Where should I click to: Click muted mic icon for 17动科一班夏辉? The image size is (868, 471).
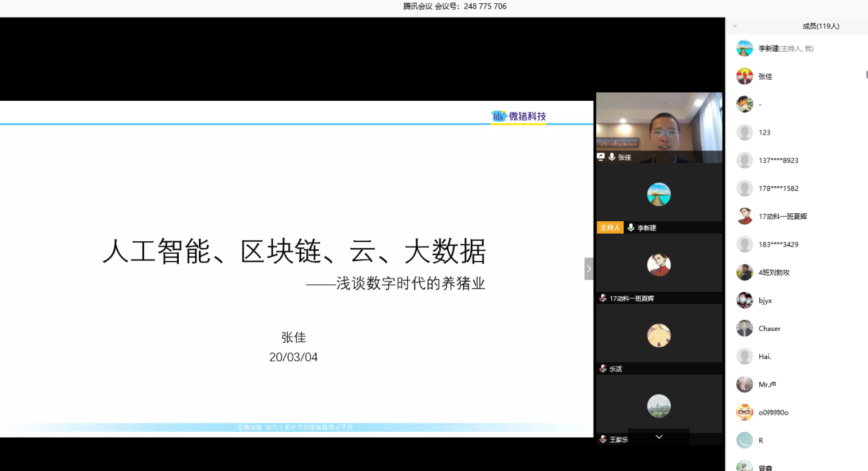[603, 298]
